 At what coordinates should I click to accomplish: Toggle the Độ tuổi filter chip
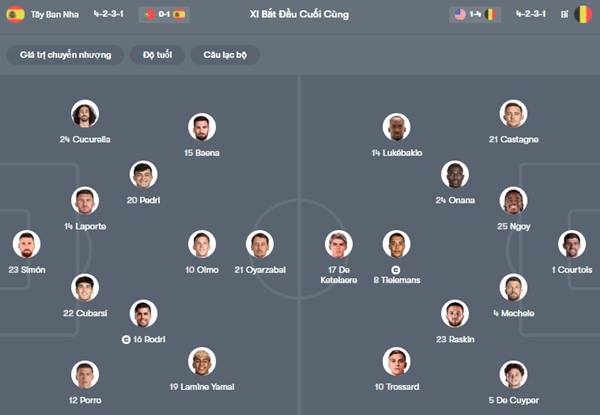coord(158,55)
